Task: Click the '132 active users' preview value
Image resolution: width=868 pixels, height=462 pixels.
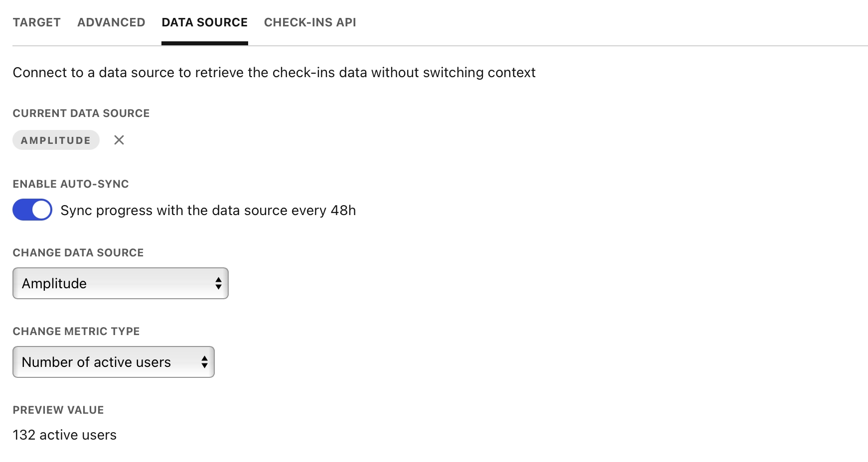Action: click(65, 435)
